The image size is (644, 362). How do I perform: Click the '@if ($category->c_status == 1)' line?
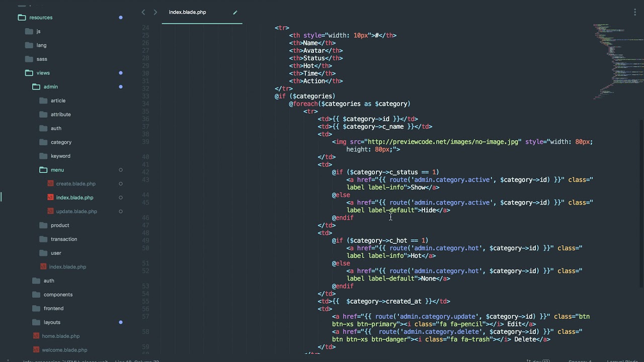[x=385, y=172]
